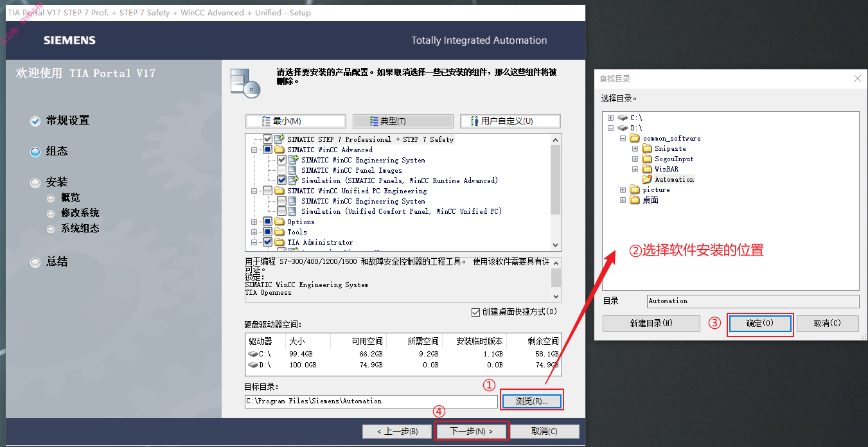This screenshot has height=447, width=868.
Task: Click the Simulation (SIMATIC Panels) product icon
Action: pos(293,180)
